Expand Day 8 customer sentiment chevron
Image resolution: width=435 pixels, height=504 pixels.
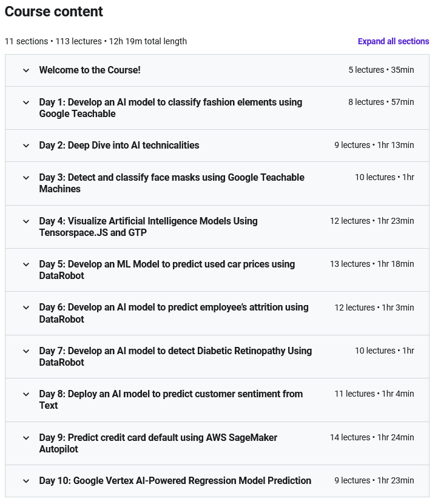click(x=26, y=394)
